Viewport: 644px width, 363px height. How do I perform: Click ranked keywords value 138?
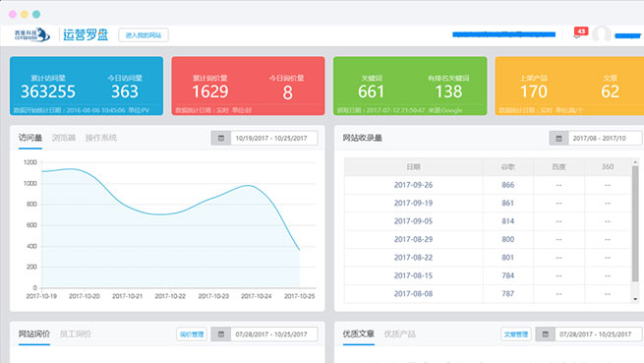448,91
